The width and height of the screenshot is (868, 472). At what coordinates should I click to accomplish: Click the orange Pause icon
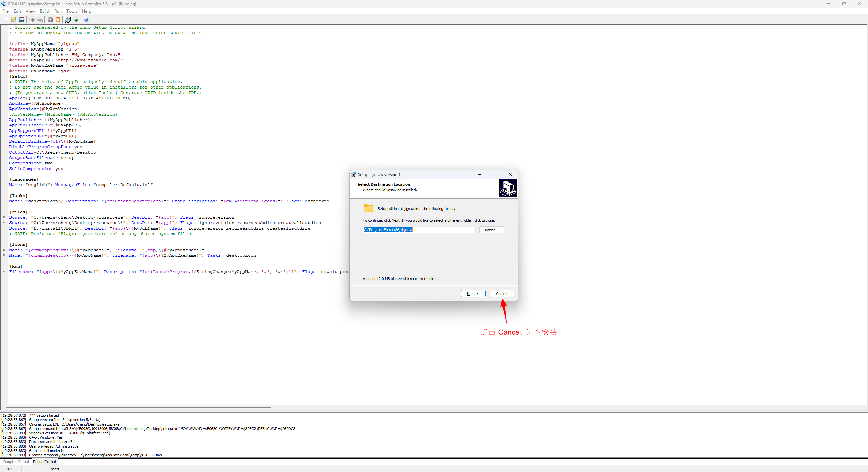[58, 20]
